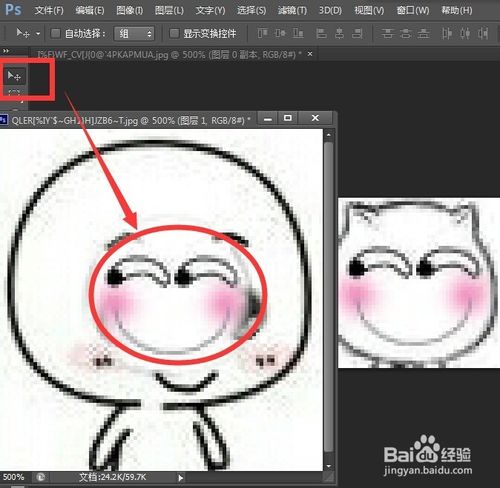The image size is (500, 488).
Task: Open the status bar info arrow menu
Action: click(180, 478)
